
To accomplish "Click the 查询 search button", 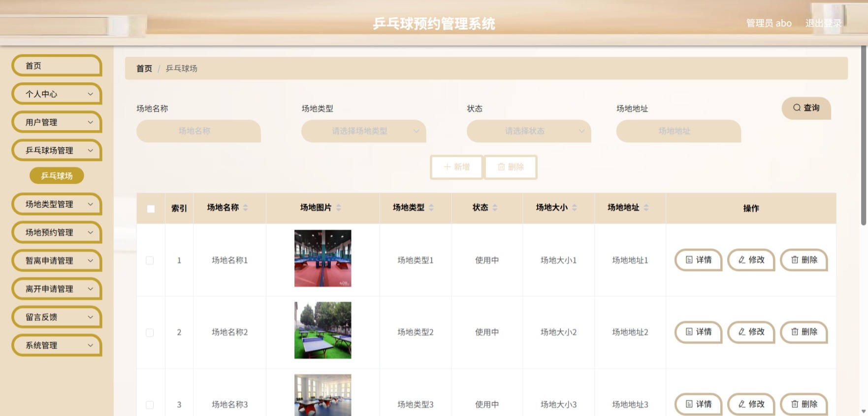I will [806, 108].
